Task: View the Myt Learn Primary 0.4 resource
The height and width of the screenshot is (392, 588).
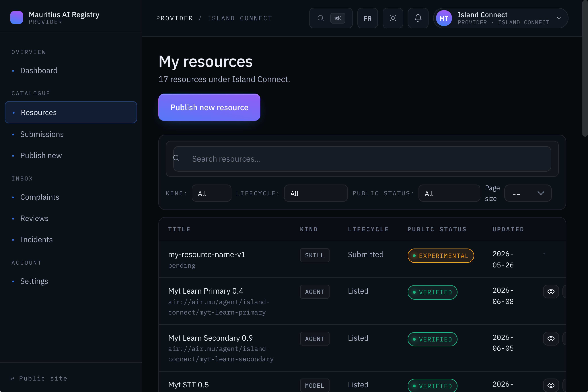Action: coord(551,292)
